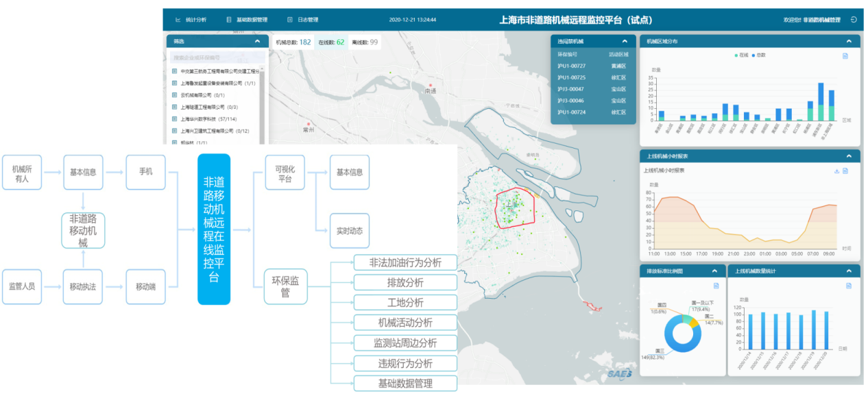Collapse the 违闯禁机械 panel
Viewport: 868px width, 398px height.
[625, 41]
